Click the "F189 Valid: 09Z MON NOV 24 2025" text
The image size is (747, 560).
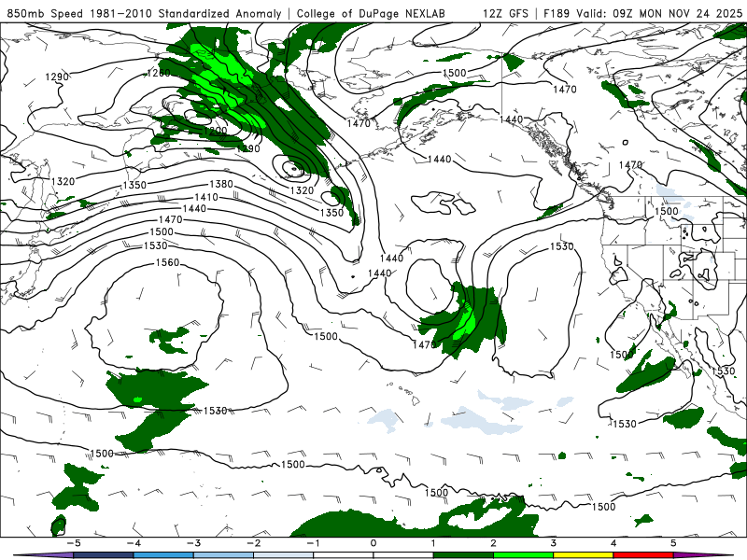click(642, 13)
